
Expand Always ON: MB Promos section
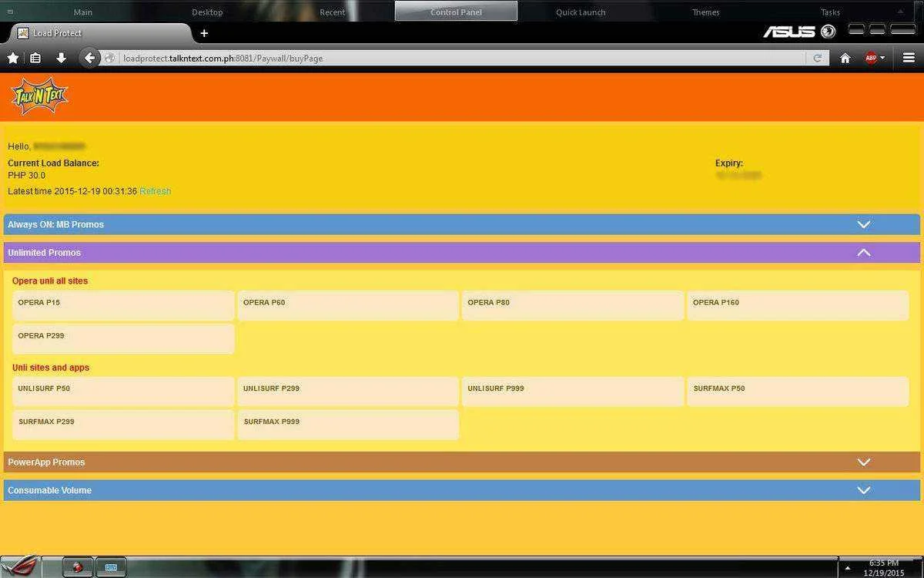(864, 224)
